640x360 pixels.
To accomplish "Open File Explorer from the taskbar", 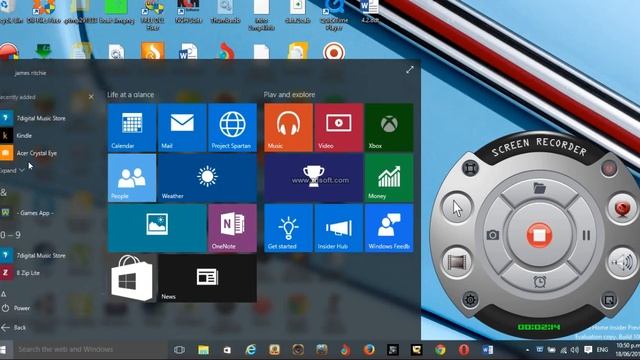I will tap(203, 350).
